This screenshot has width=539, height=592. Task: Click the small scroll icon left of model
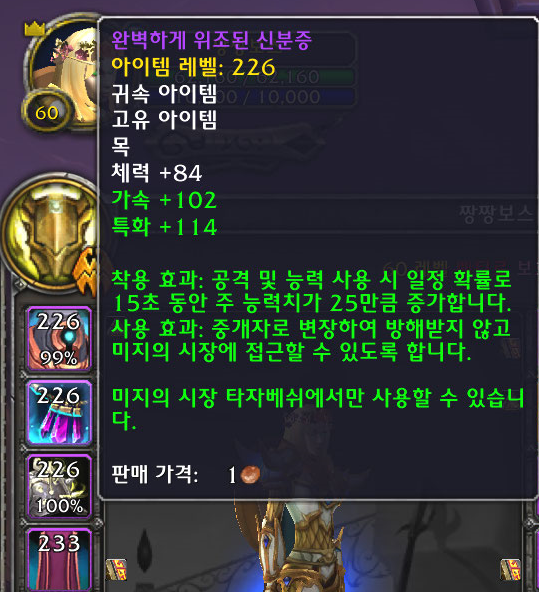116,569
